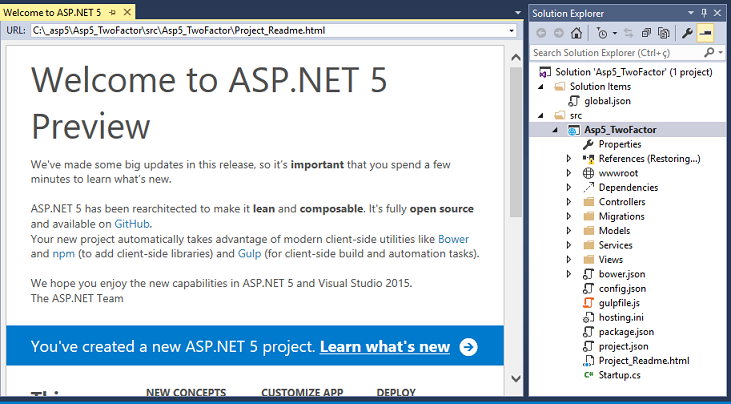Viewport: 731px width, 404px height.
Task: Expand the Services folder arrow
Action: (569, 246)
